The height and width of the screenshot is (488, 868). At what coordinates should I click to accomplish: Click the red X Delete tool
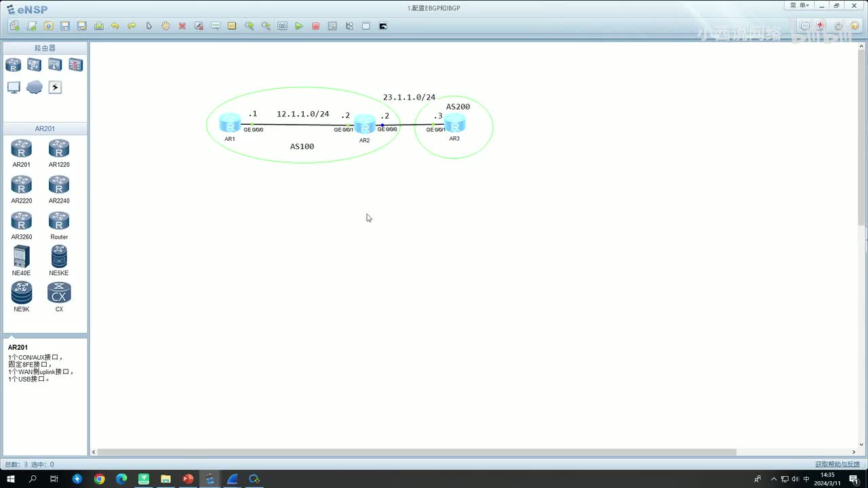(182, 26)
